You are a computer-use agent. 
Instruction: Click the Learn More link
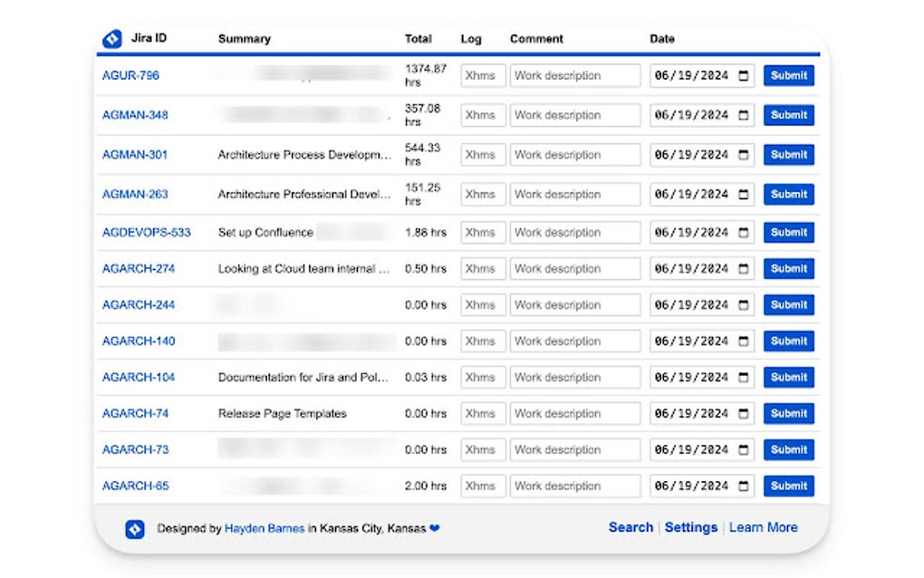(x=764, y=527)
